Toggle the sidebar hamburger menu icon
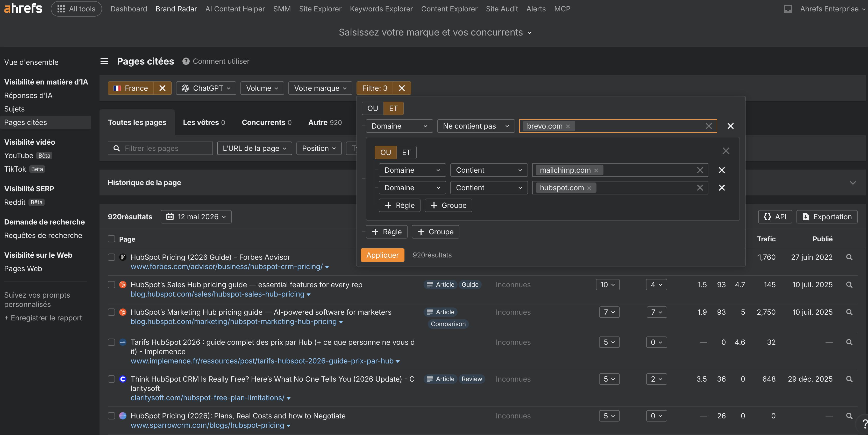The height and width of the screenshot is (435, 868). [104, 61]
